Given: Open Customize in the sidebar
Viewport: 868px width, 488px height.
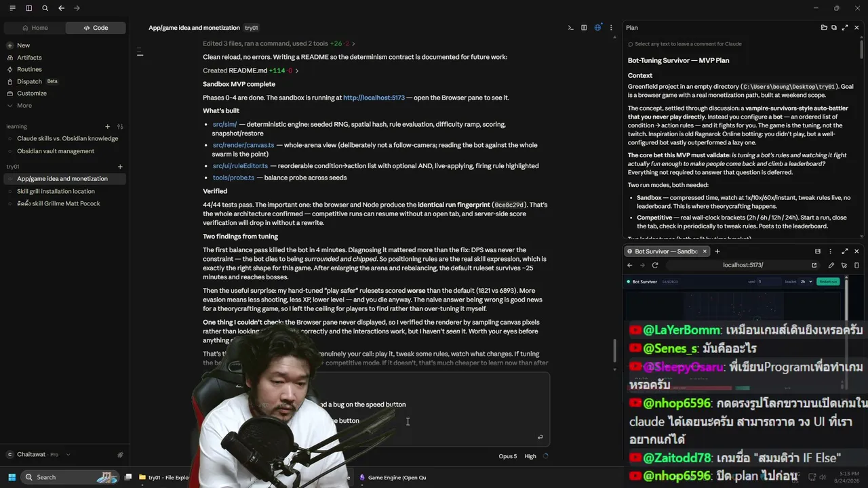Looking at the screenshot, I should click(x=32, y=94).
